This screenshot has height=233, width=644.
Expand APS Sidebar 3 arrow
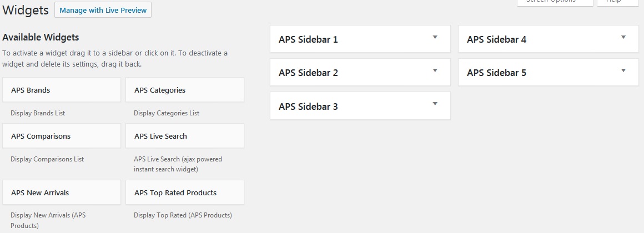coord(435,104)
